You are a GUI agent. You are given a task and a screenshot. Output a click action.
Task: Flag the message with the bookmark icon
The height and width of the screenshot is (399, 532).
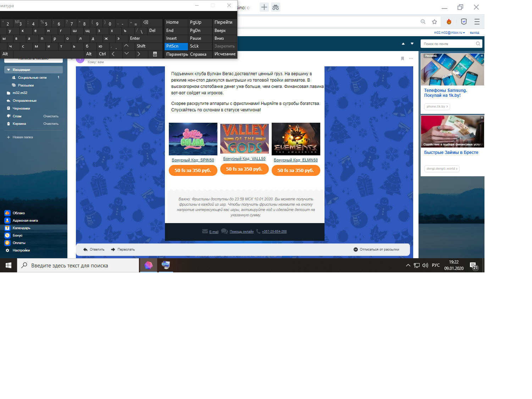403,59
